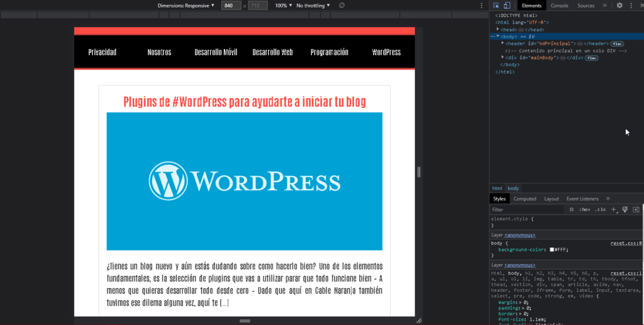This screenshot has width=644, height=325.
Task: Click ellipsis inside header hdPrincipal element
Action: click(579, 44)
